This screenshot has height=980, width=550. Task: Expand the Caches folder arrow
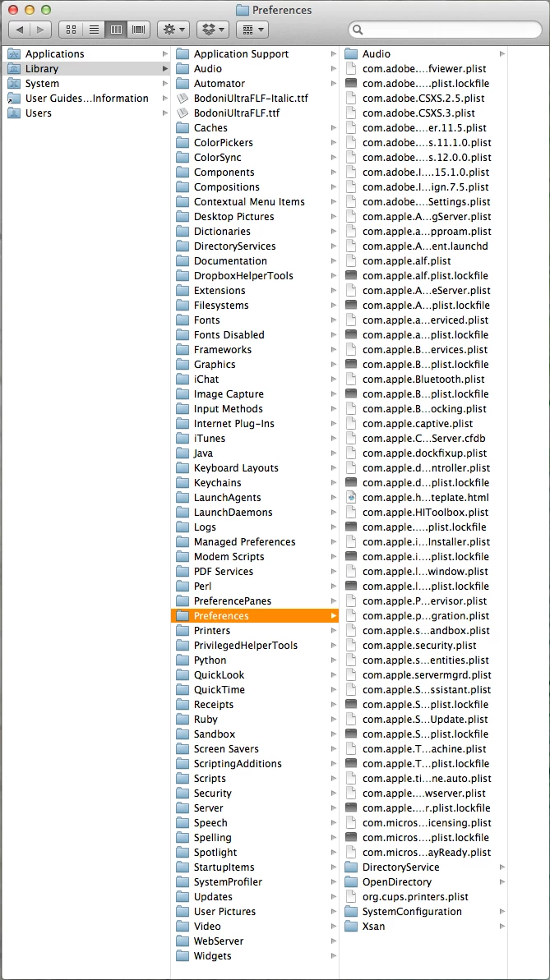pos(334,127)
